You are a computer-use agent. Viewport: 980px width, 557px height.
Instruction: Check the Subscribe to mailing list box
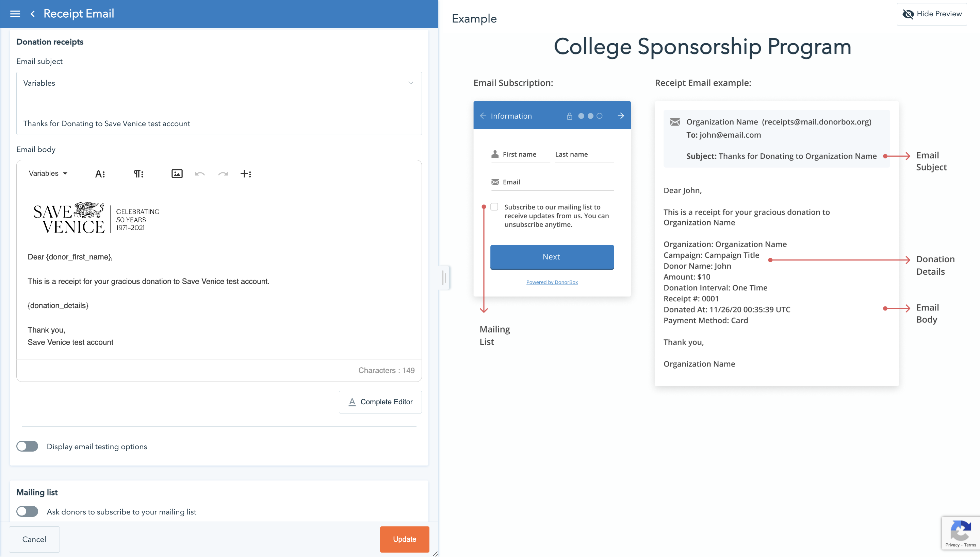(494, 207)
